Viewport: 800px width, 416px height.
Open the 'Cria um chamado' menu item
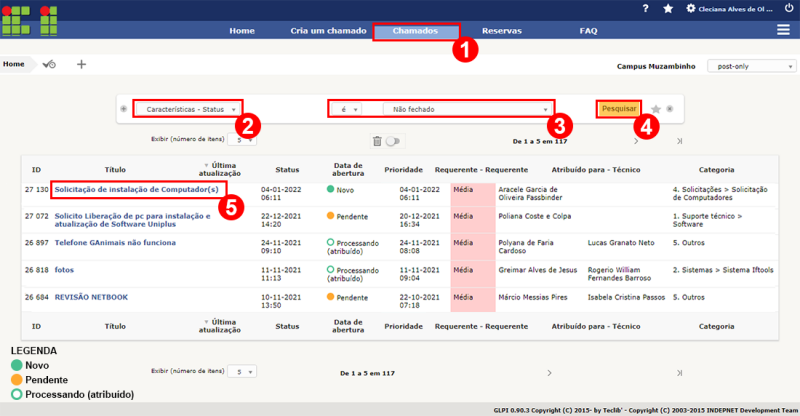tap(329, 31)
